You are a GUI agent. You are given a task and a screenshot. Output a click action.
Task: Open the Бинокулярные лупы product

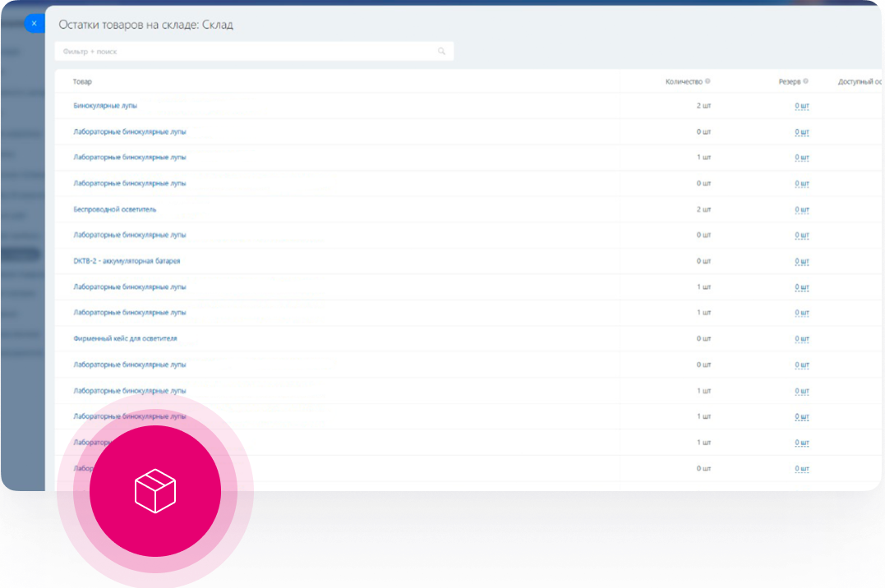(x=105, y=106)
